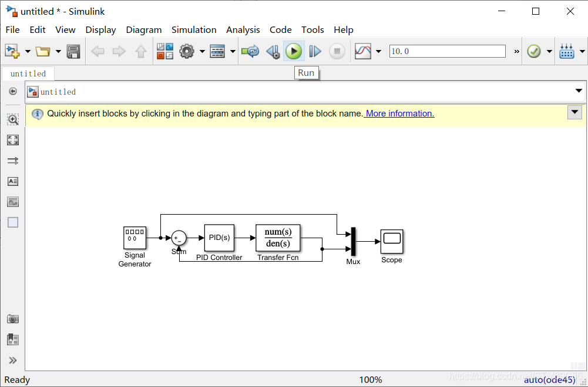Select the Zoom tool in the palette
The image size is (588, 387).
point(12,119)
